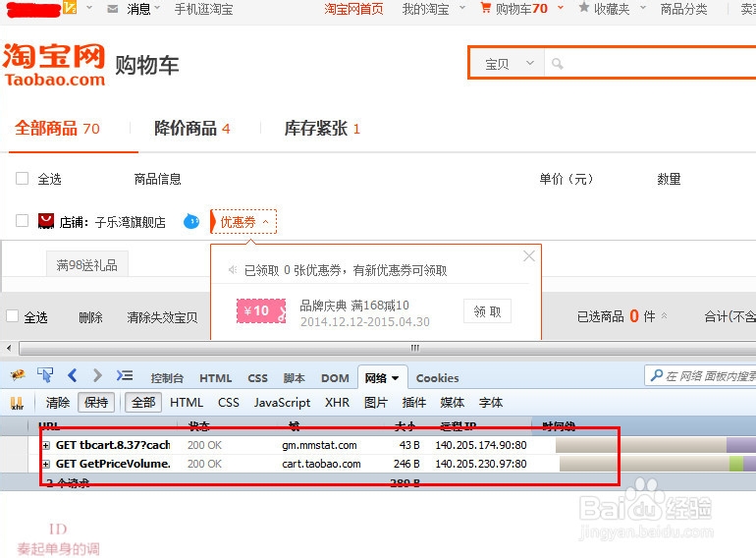Open the Firebug command line icon
The height and width of the screenshot is (558, 756).
point(125,375)
